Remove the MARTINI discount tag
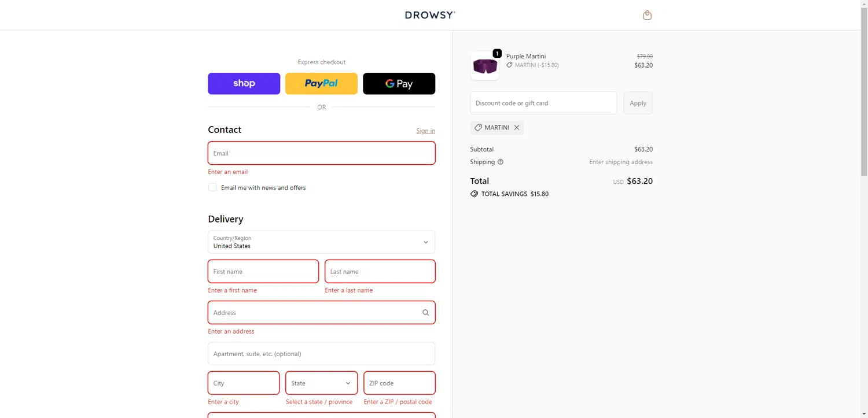The width and height of the screenshot is (868, 418). [517, 128]
